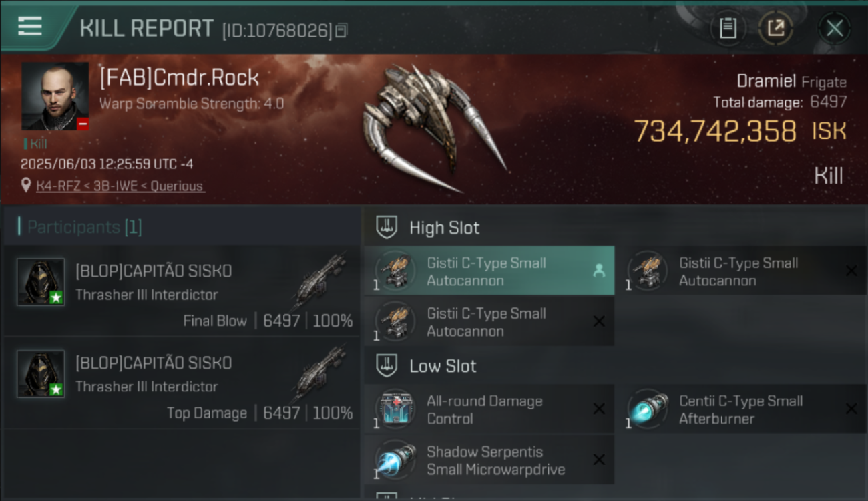Copy the kill report ID icon
This screenshot has width=868, height=501.
point(341,31)
